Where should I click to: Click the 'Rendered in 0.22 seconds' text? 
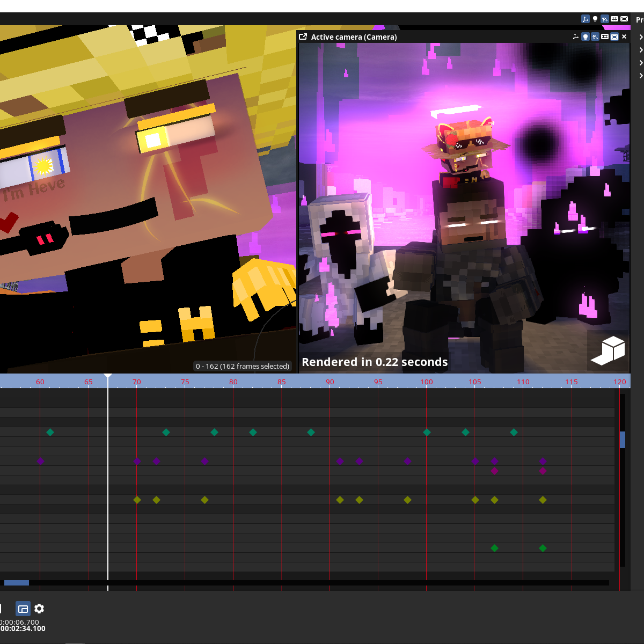point(375,362)
